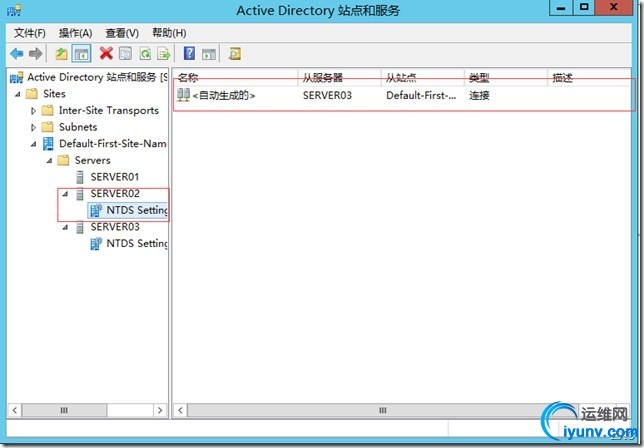This screenshot has width=644, height=448.
Task: Sort by the 类型 column header
Action: (x=506, y=77)
